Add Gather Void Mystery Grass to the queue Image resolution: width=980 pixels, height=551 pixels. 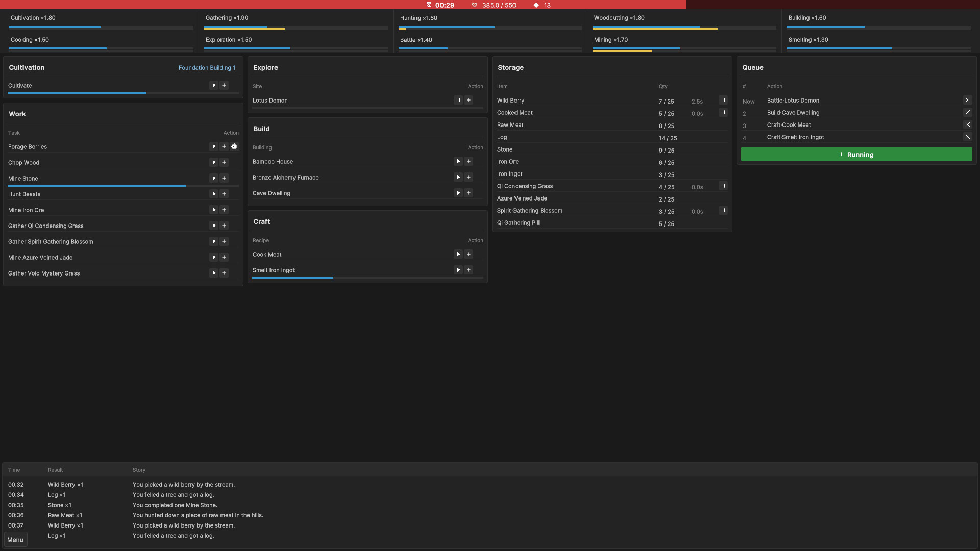click(x=224, y=273)
